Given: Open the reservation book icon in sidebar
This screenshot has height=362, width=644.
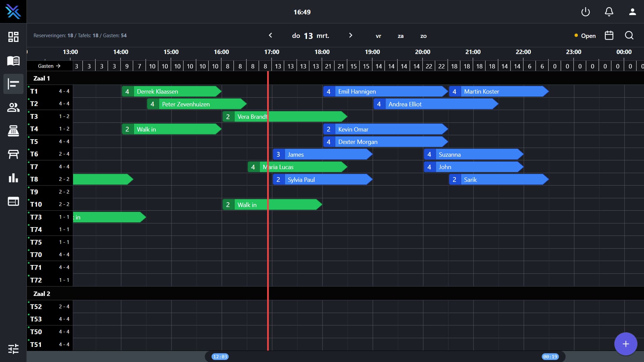Looking at the screenshot, I should point(13,60).
